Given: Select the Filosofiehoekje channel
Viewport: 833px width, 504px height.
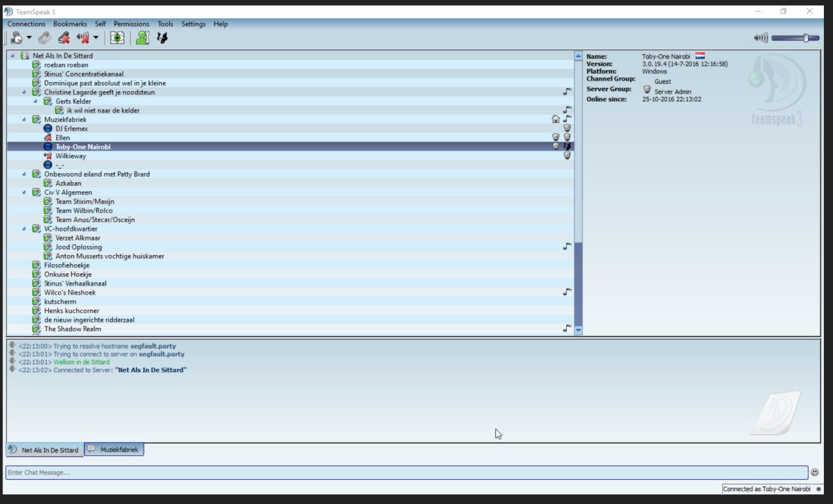Looking at the screenshot, I should [66, 265].
